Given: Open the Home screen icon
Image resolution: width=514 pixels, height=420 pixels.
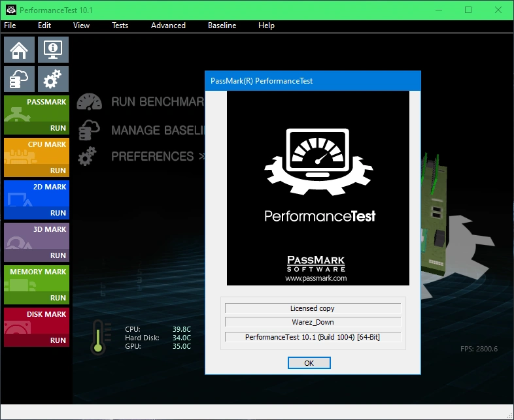Looking at the screenshot, I should pos(20,50).
